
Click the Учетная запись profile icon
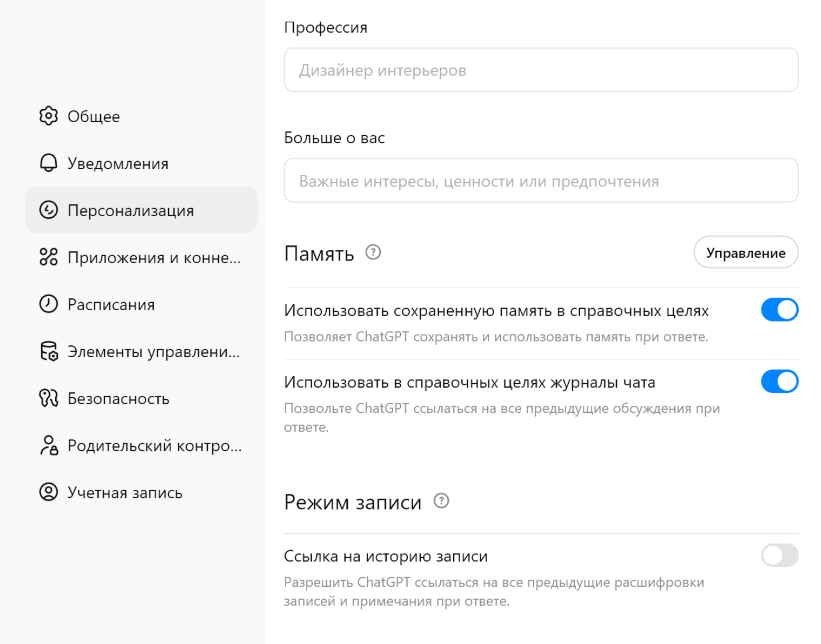(49, 492)
